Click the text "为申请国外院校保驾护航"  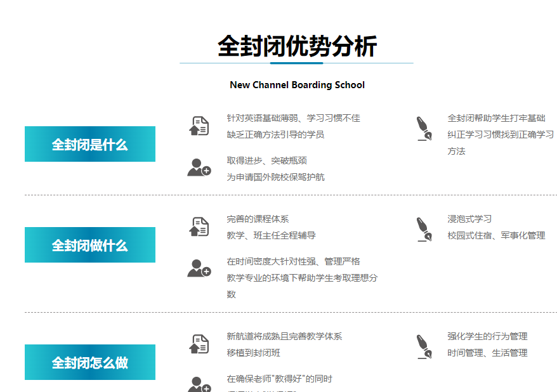coord(275,177)
